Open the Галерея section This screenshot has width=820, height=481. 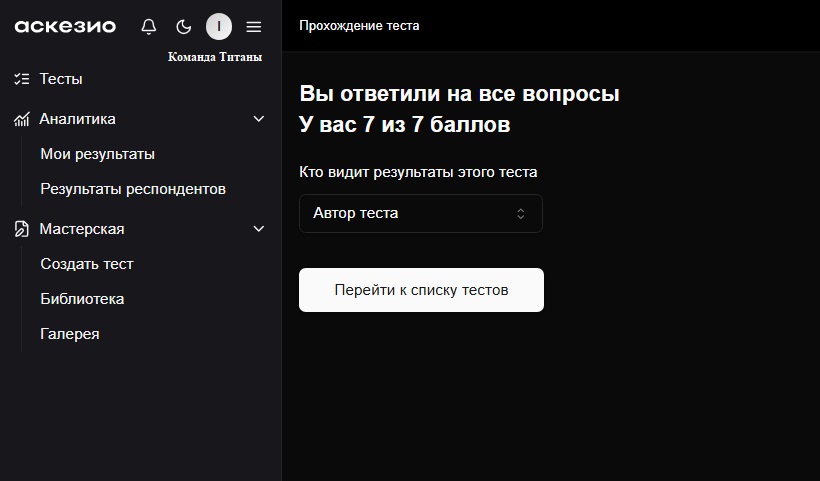[x=69, y=334]
